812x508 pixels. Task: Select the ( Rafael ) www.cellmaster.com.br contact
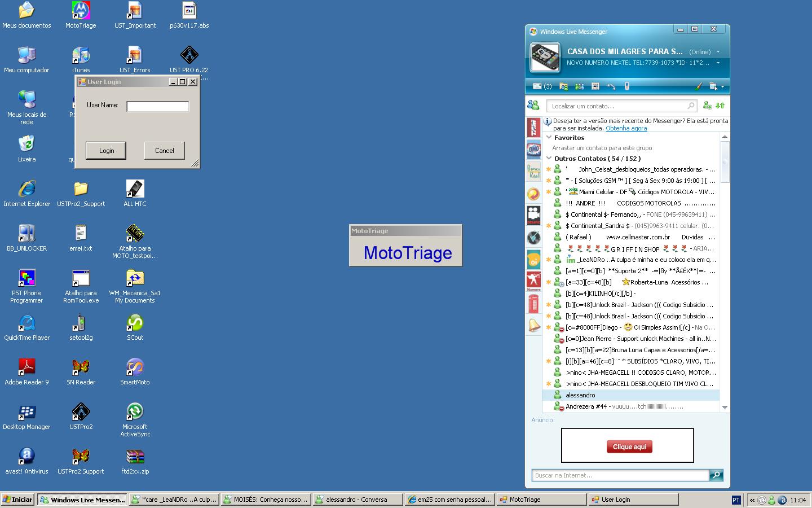coord(631,237)
